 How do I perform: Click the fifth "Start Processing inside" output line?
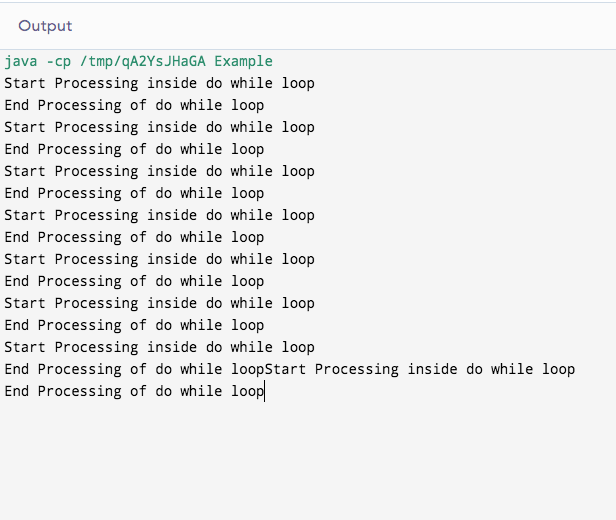(x=159, y=259)
